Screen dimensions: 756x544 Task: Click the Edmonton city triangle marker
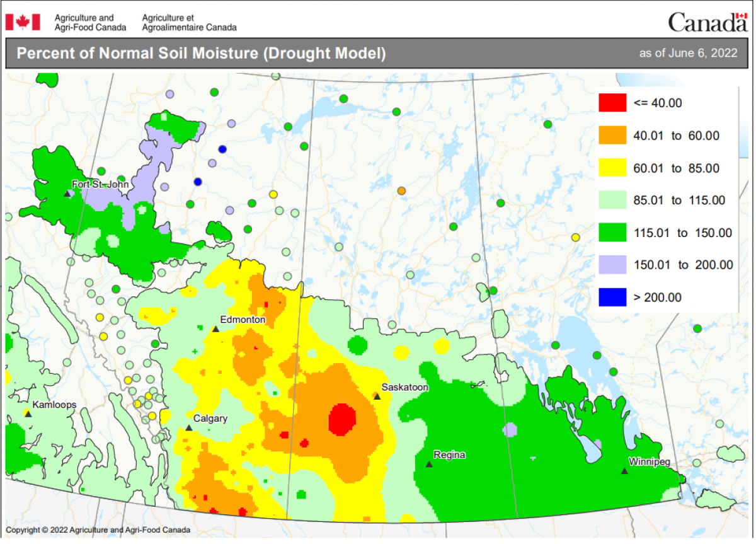click(215, 329)
